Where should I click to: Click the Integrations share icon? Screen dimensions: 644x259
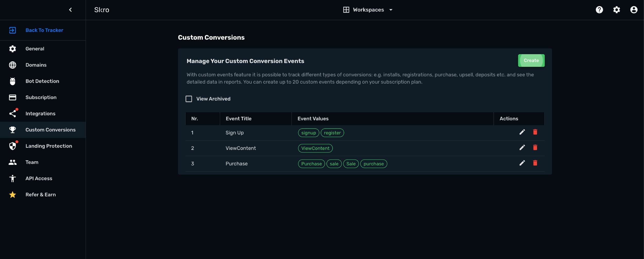pos(13,113)
